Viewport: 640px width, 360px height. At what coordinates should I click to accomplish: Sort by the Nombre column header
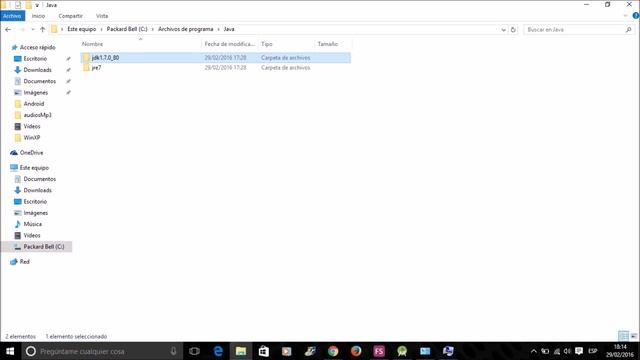tap(140, 44)
